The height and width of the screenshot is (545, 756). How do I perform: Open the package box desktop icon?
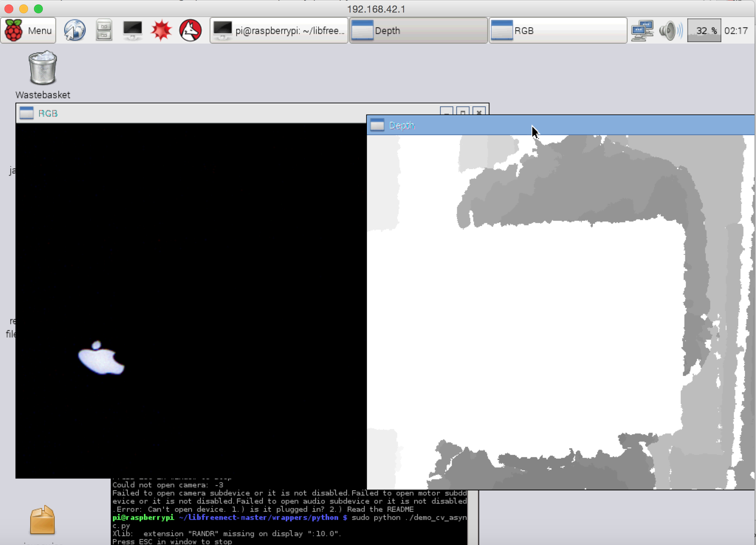(x=42, y=520)
